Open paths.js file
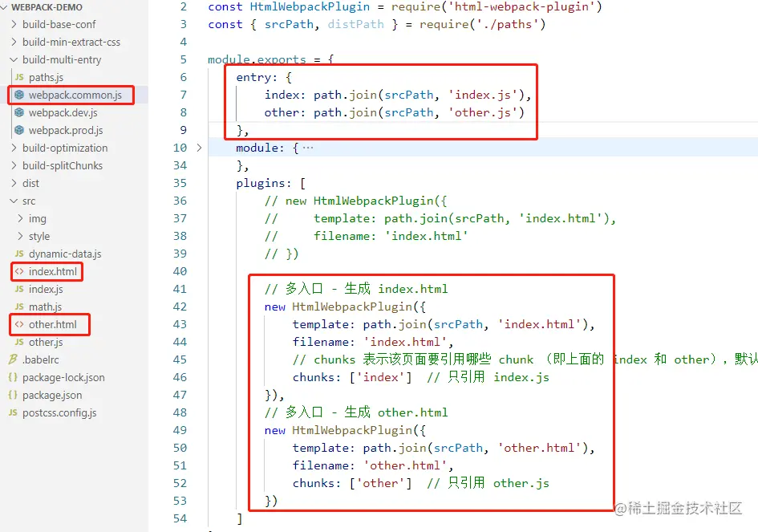758x532 pixels. pos(46,77)
